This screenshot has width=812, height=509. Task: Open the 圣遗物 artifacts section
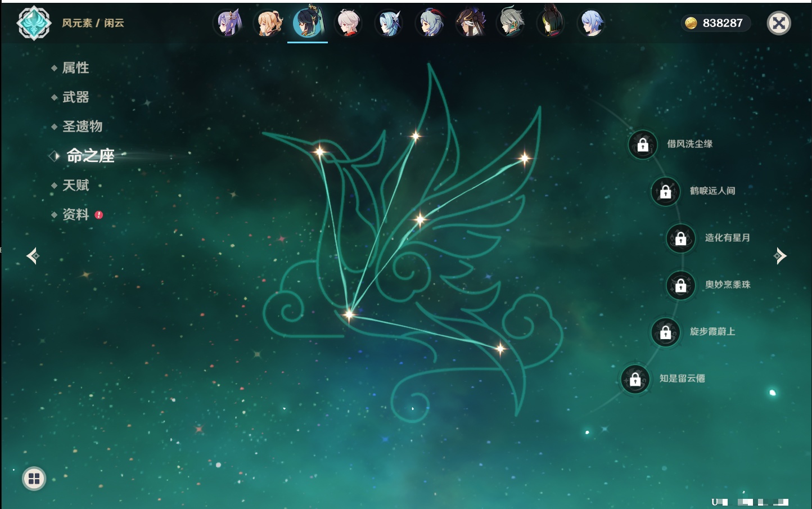[82, 127]
